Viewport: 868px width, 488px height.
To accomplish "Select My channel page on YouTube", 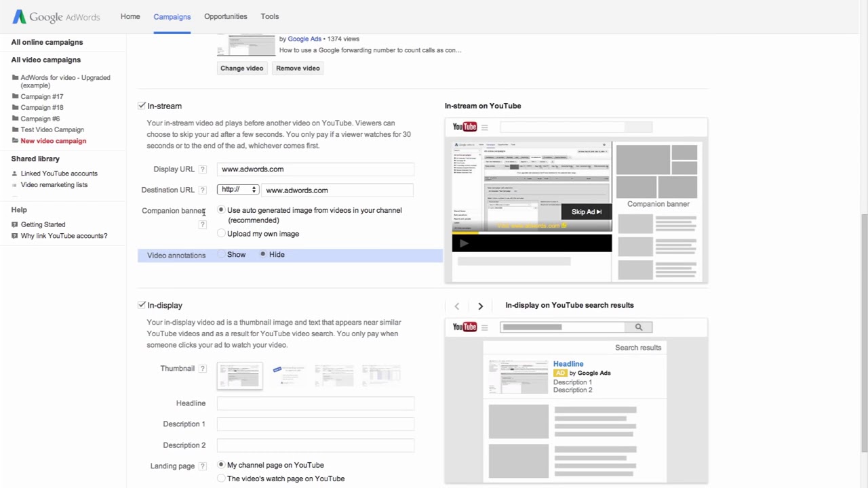I will pyautogui.click(x=221, y=465).
